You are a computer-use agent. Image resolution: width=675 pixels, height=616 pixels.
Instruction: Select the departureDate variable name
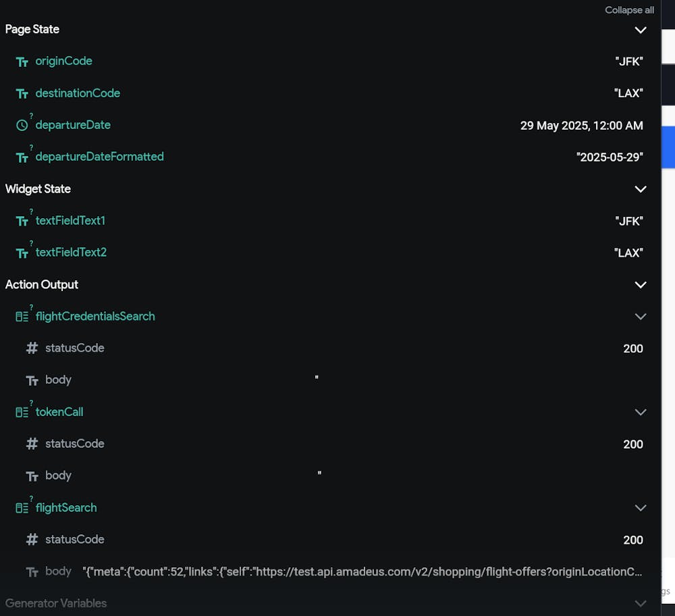[73, 125]
